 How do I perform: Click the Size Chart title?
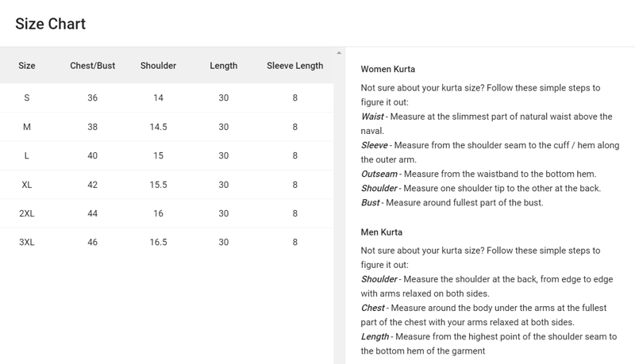coord(50,24)
